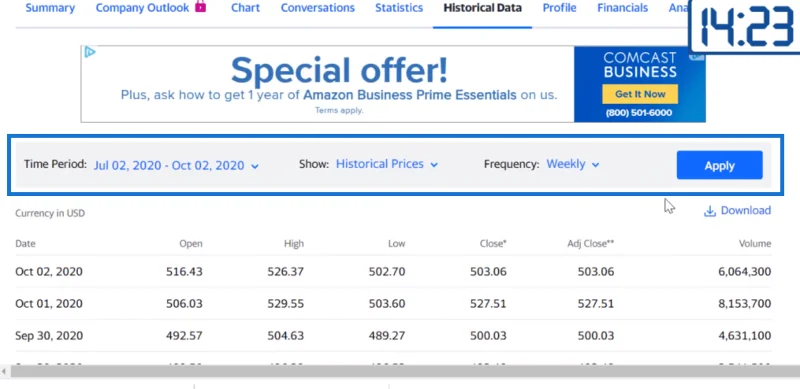The width and height of the screenshot is (800, 389).
Task: Click low price 503.60
Action: [387, 304]
